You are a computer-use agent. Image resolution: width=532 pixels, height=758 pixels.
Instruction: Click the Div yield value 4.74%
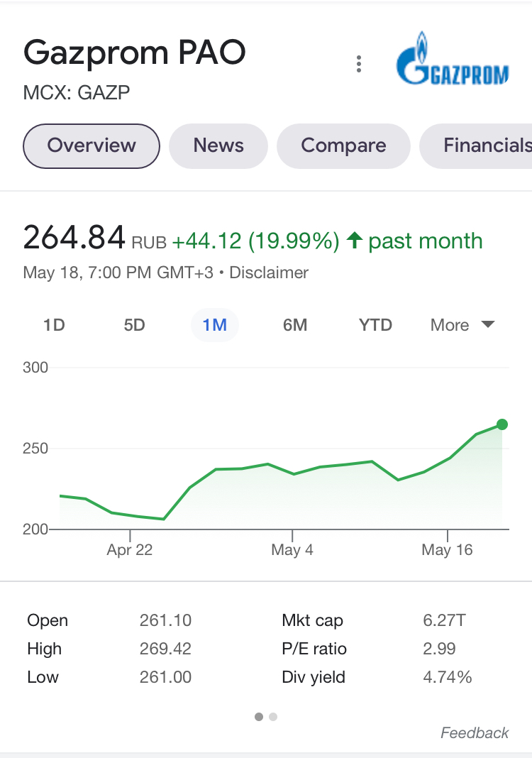[x=448, y=677]
